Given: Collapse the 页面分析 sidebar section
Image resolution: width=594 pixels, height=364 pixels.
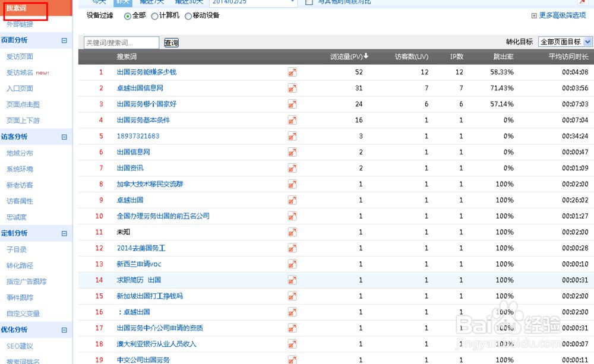Looking at the screenshot, I should [64, 40].
